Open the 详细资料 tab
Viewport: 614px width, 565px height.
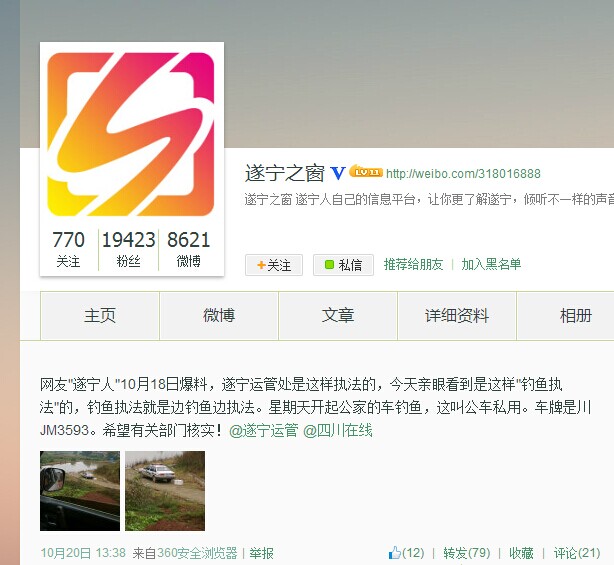click(457, 316)
